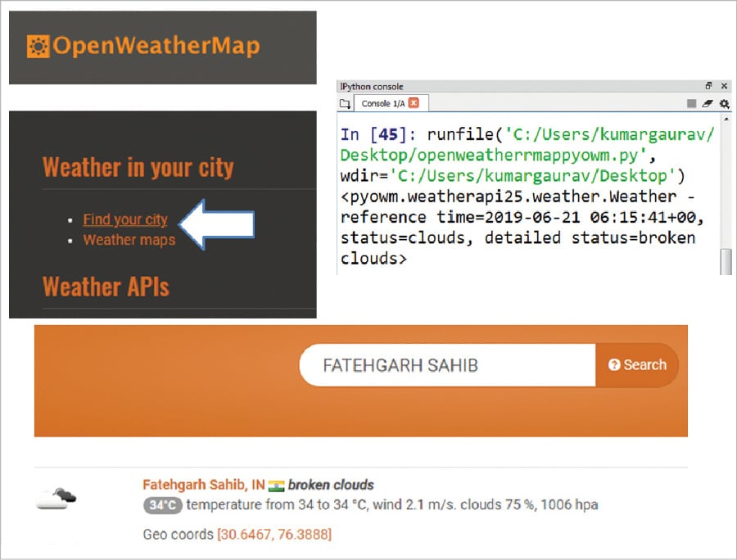Undock the IPython console pane
The height and width of the screenshot is (560, 737).
708,86
